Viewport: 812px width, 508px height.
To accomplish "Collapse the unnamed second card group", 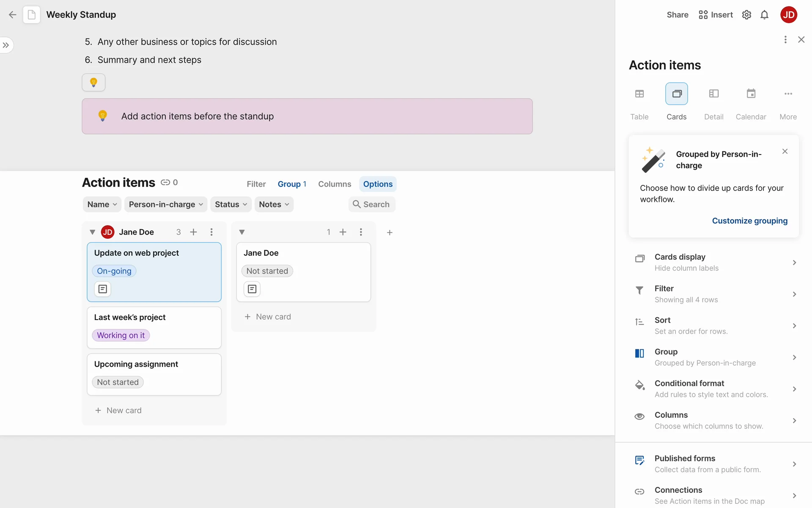I will pos(242,232).
